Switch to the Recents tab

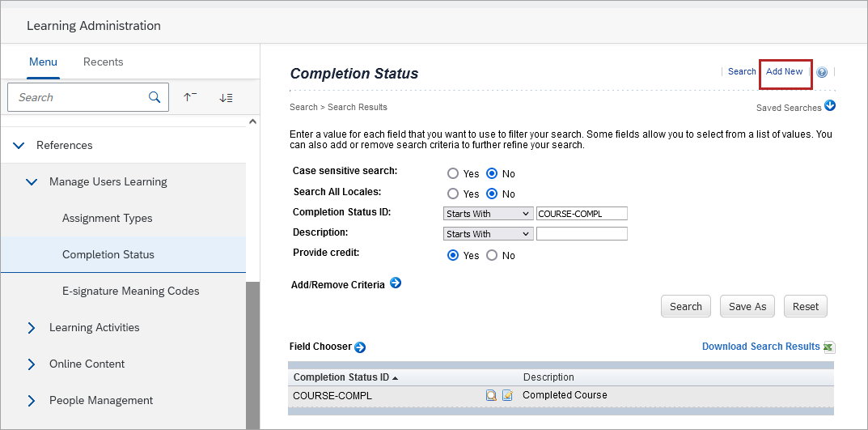coord(104,62)
